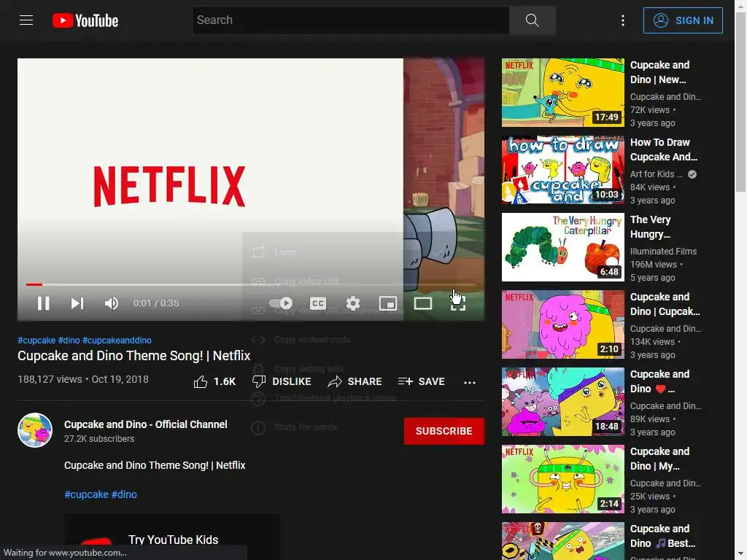Click #dino hashtag in the description
The image size is (747, 560).
point(124,495)
